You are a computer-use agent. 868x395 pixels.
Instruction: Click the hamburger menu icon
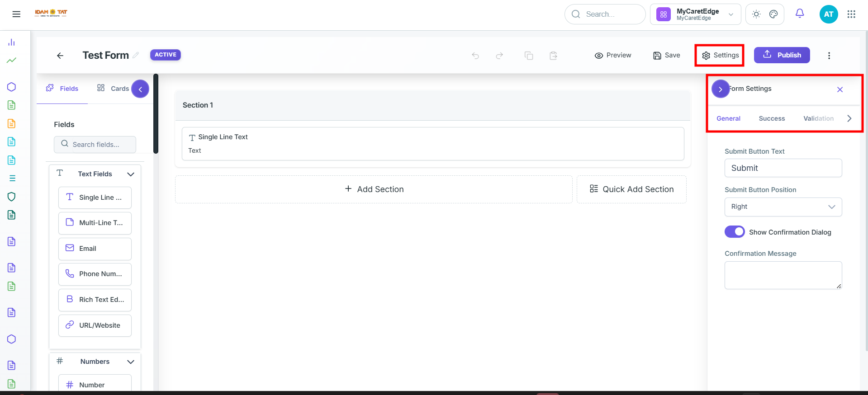16,14
